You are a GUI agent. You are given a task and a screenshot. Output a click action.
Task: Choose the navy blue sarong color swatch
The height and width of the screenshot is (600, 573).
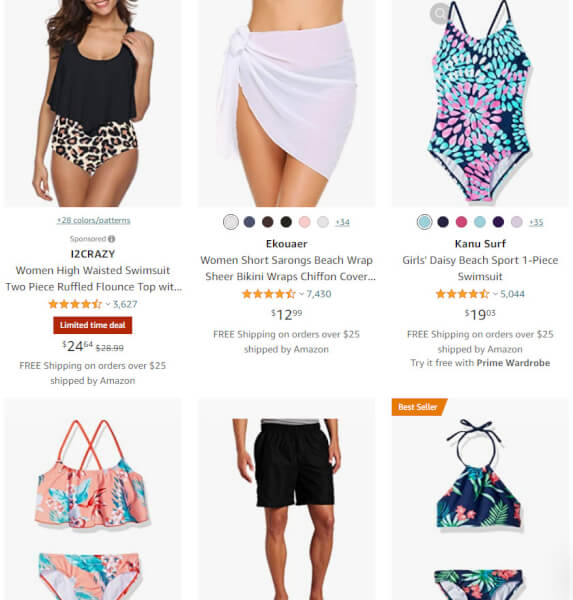[x=249, y=222]
